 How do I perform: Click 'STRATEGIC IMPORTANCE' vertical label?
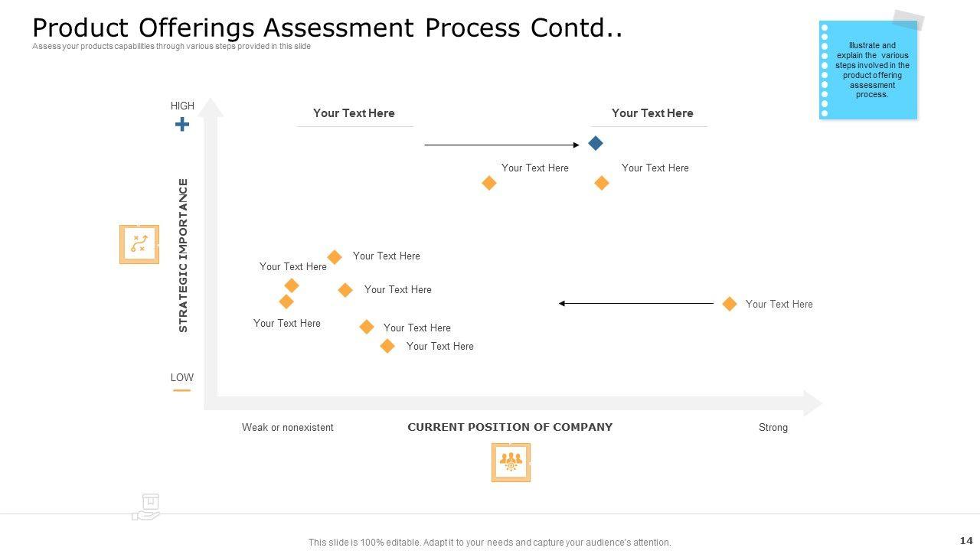183,256
